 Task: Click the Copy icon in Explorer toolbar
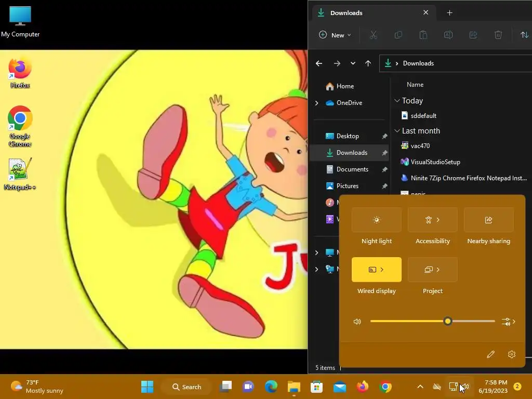point(398,35)
